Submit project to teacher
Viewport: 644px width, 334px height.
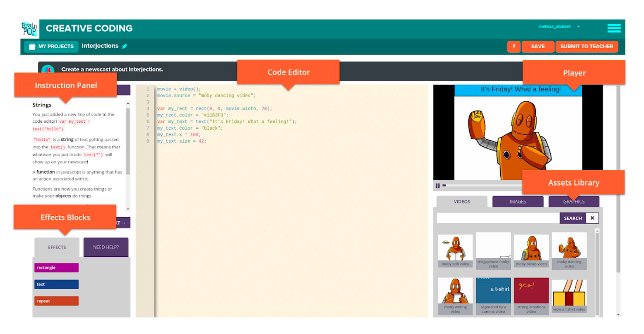[586, 47]
